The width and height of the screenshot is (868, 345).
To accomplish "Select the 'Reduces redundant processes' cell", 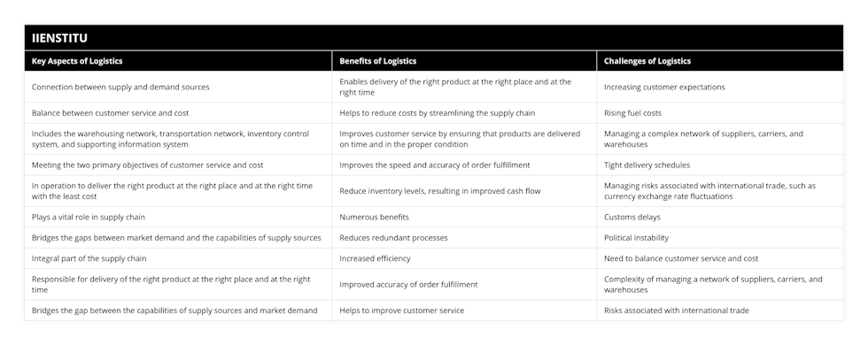I will (464, 238).
